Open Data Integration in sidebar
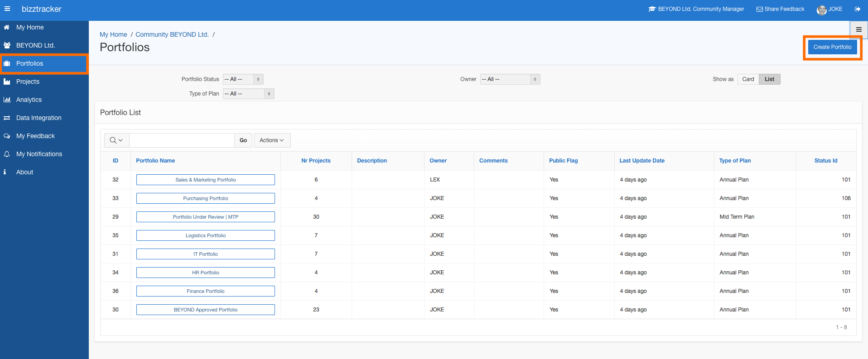The width and height of the screenshot is (868, 359). (44, 118)
